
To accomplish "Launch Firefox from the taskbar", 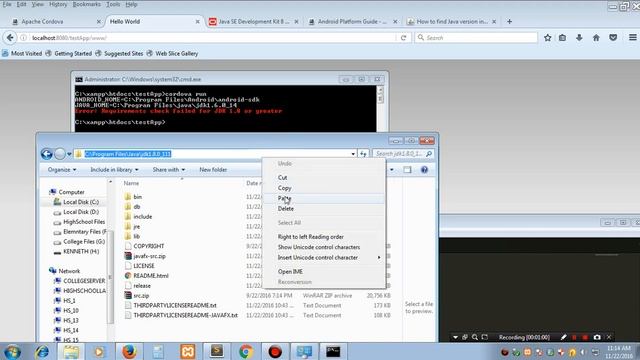I will point(129,351).
